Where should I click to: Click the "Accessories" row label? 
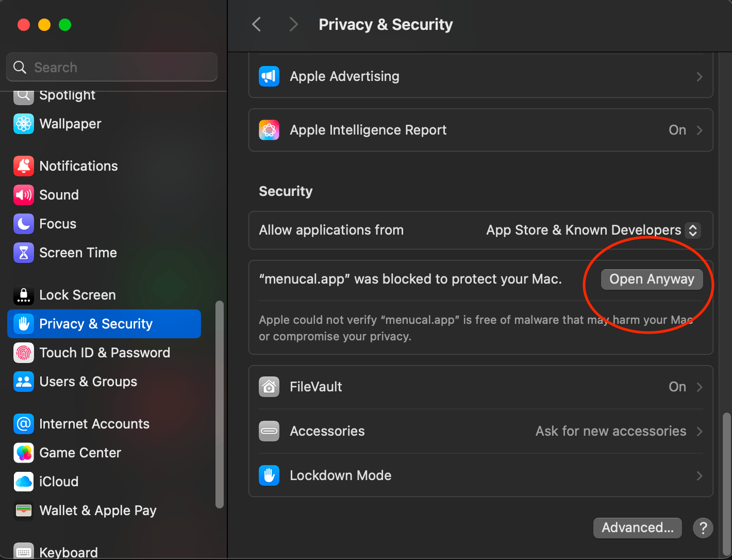coord(327,431)
